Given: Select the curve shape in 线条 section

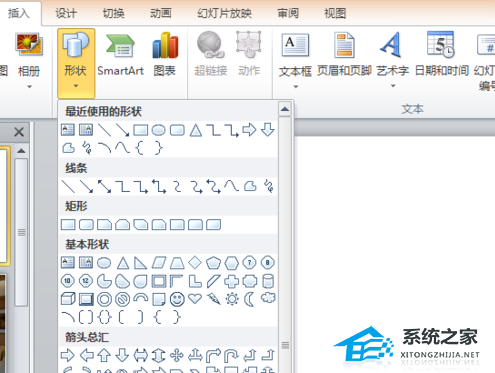Looking at the screenshot, I should [231, 186].
